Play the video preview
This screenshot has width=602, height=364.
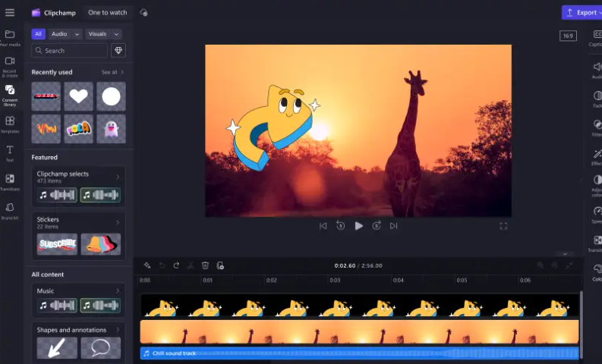click(358, 226)
